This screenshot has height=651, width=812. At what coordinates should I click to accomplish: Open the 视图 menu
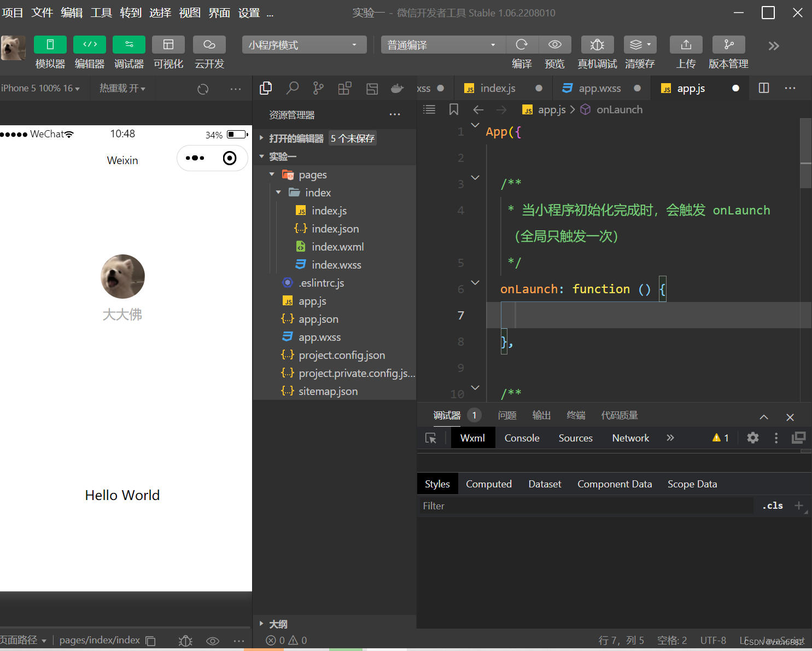click(x=190, y=13)
